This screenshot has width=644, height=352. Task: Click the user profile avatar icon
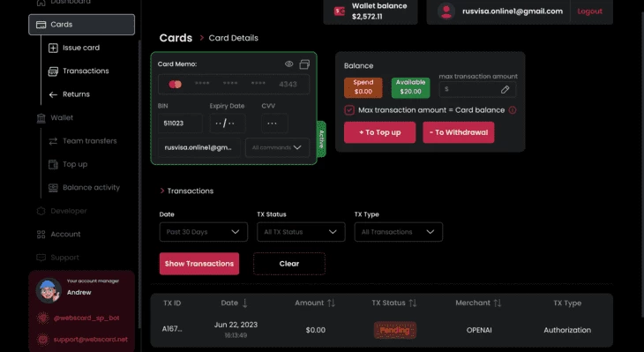coord(446,11)
